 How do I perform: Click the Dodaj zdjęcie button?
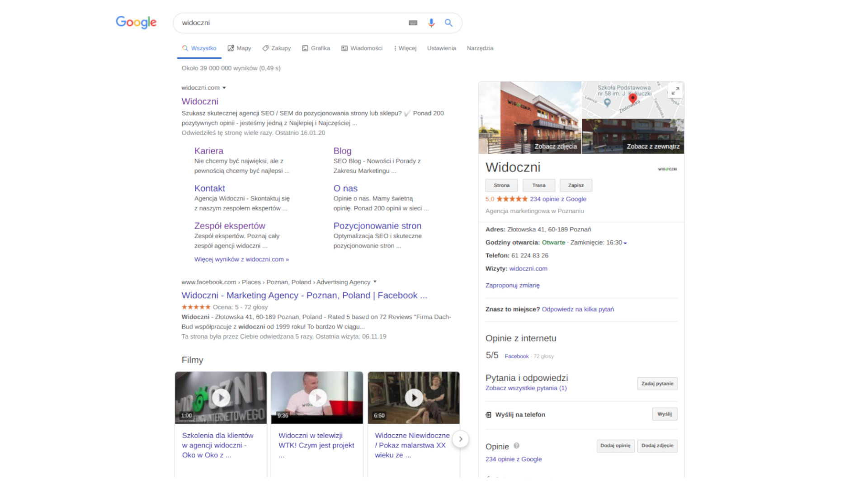tap(657, 446)
